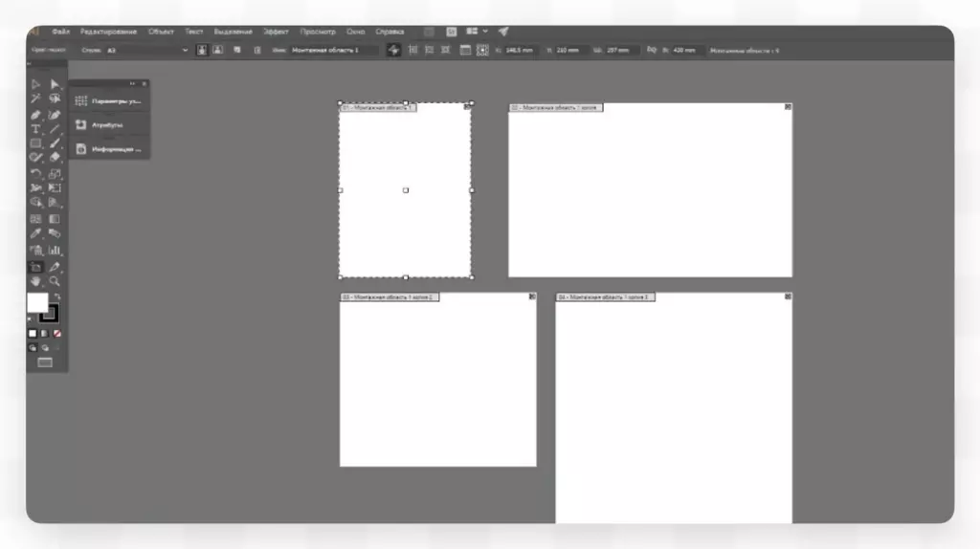Edit the width field 297 mm
980x549 pixels.
[x=620, y=50]
